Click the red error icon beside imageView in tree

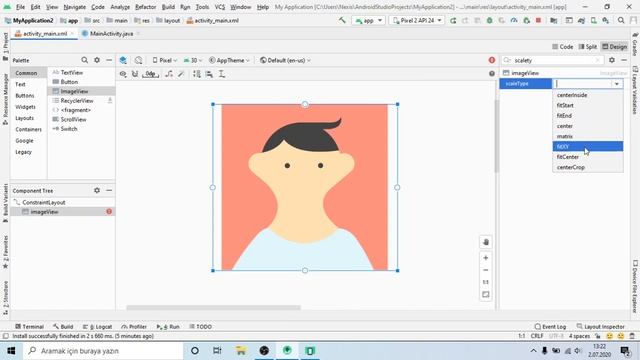coord(109,211)
